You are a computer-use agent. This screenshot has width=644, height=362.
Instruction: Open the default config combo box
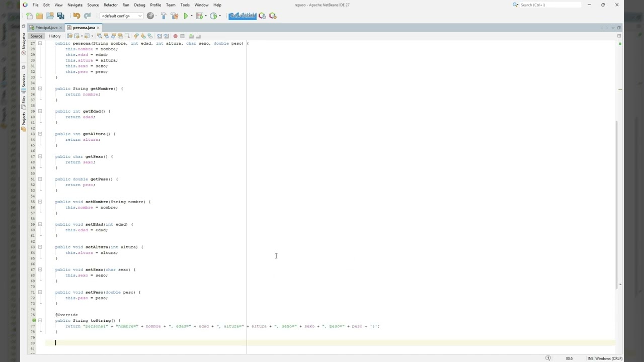pyautogui.click(x=121, y=16)
